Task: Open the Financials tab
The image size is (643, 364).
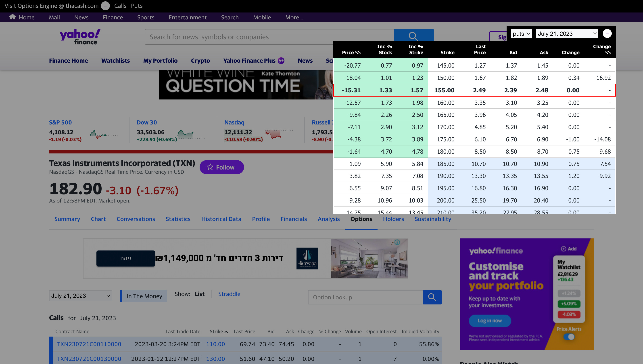Action: tap(293, 219)
